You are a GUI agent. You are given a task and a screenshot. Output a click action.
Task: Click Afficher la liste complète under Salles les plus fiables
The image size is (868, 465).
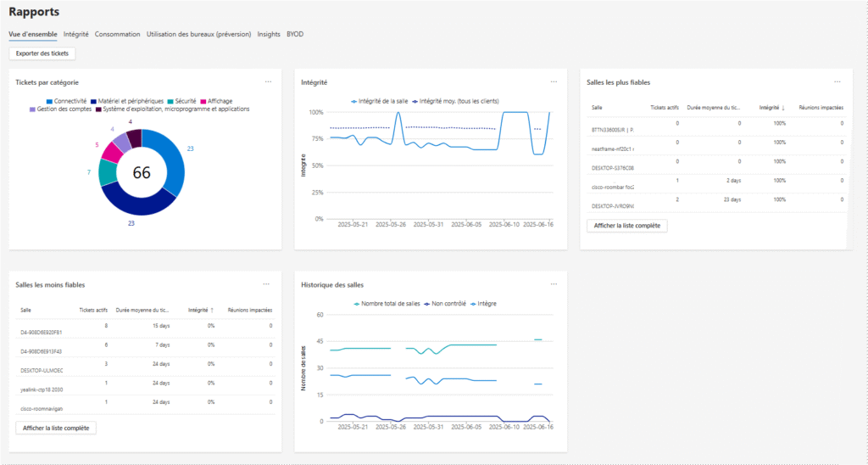click(x=626, y=226)
